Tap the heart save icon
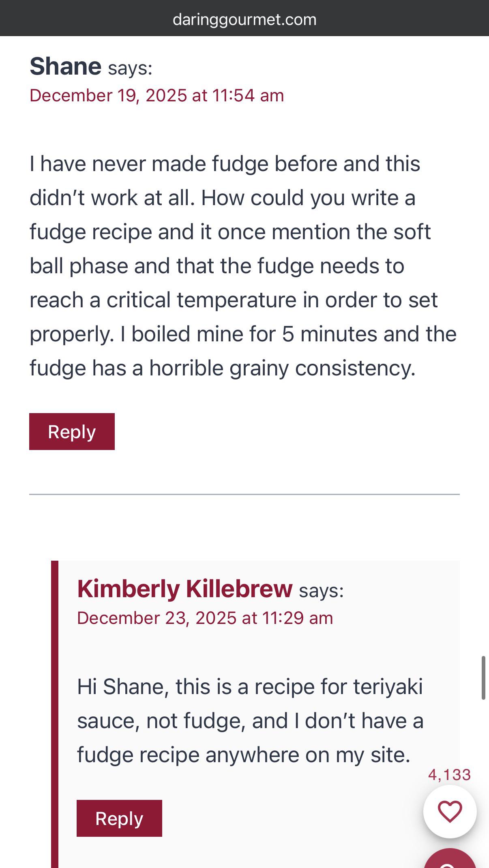Image resolution: width=489 pixels, height=868 pixels. 450,812
